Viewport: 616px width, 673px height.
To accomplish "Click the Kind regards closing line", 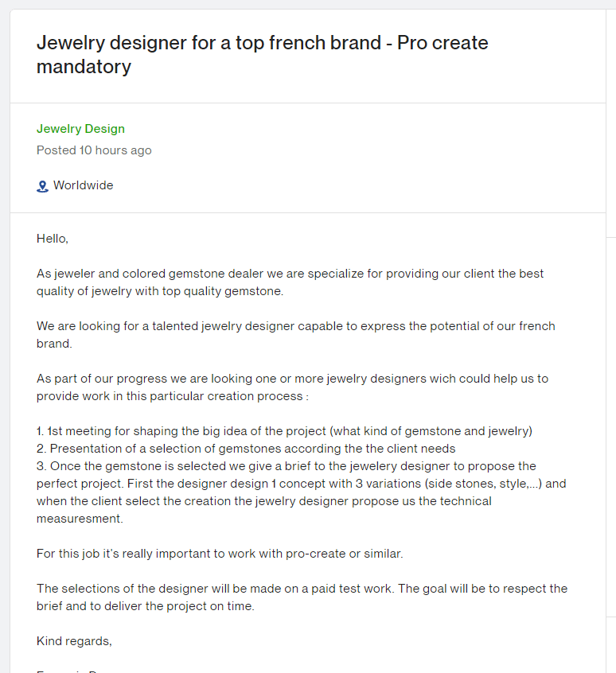I will (71, 640).
